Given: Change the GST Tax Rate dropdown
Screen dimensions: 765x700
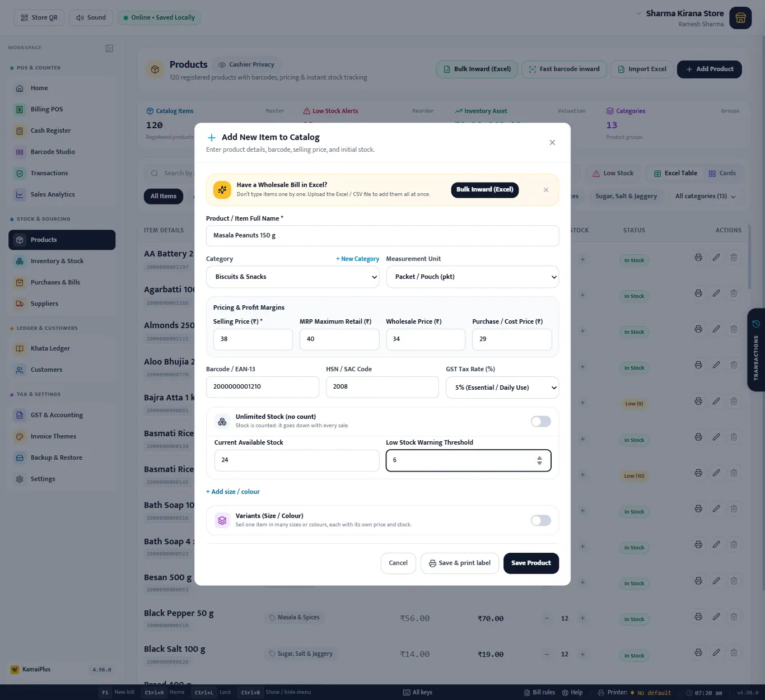Looking at the screenshot, I should 502,388.
